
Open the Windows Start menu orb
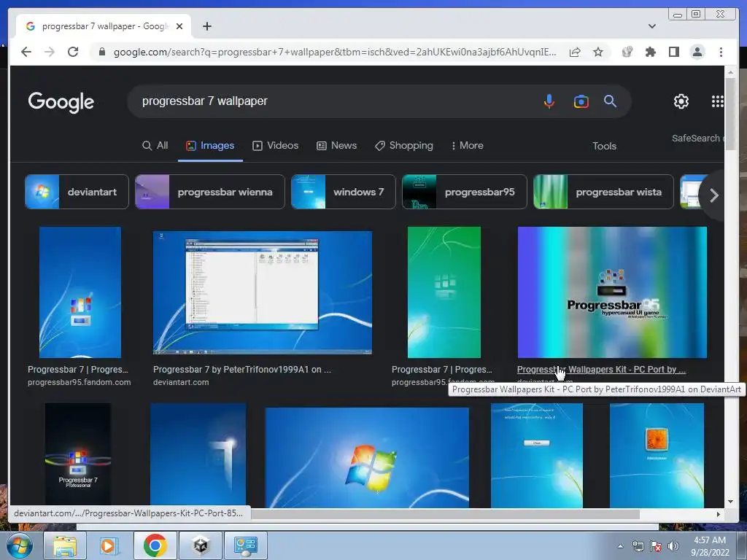click(x=20, y=545)
